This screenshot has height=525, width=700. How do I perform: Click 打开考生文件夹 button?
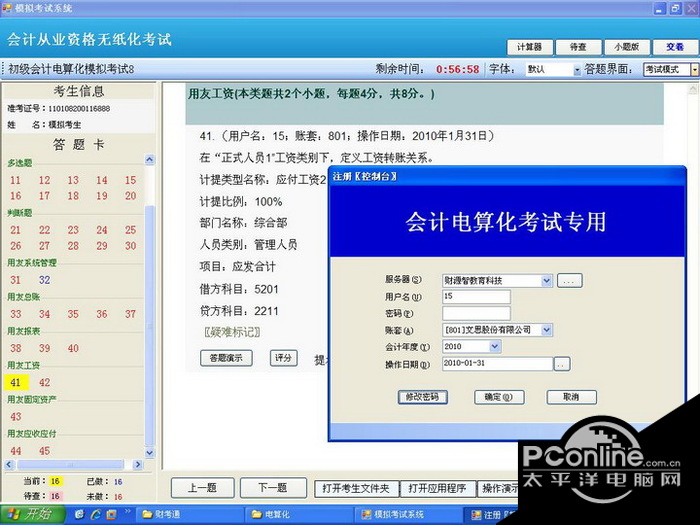356,489
